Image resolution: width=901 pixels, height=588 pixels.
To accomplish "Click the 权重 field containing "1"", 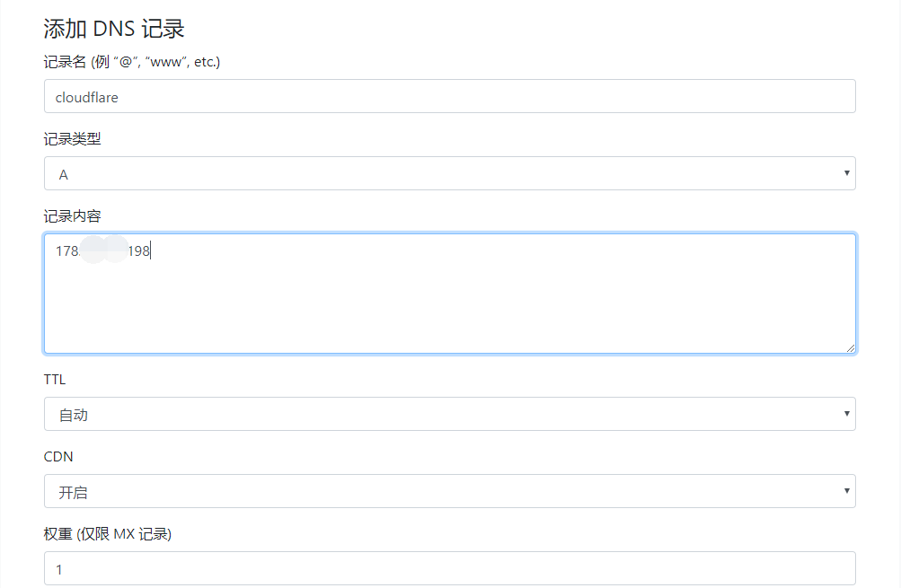I will tap(450, 568).
